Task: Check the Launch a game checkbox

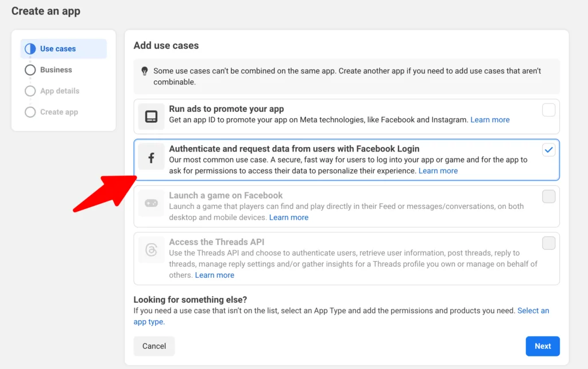Action: 548,196
